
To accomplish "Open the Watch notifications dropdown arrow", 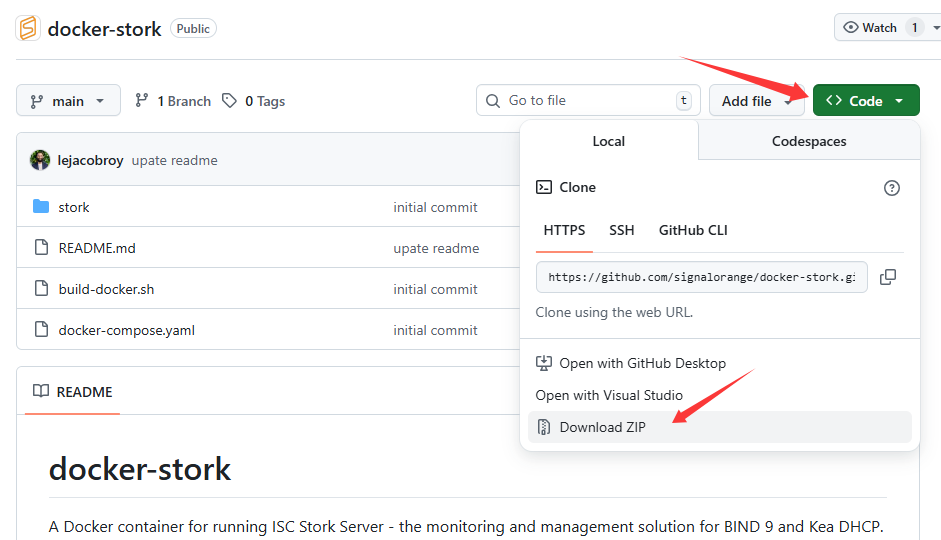I will [x=935, y=28].
